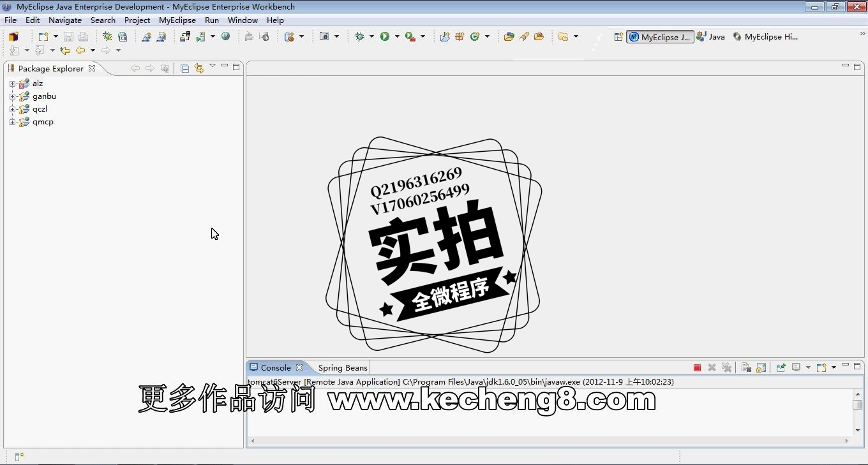Open the Run dropdown arrow
The height and width of the screenshot is (465, 868).
[397, 36]
